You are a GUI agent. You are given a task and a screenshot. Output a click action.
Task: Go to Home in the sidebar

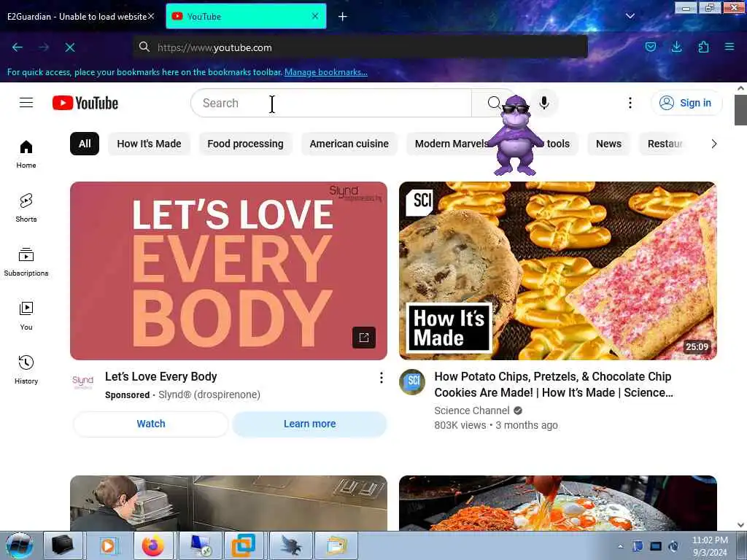point(26,155)
